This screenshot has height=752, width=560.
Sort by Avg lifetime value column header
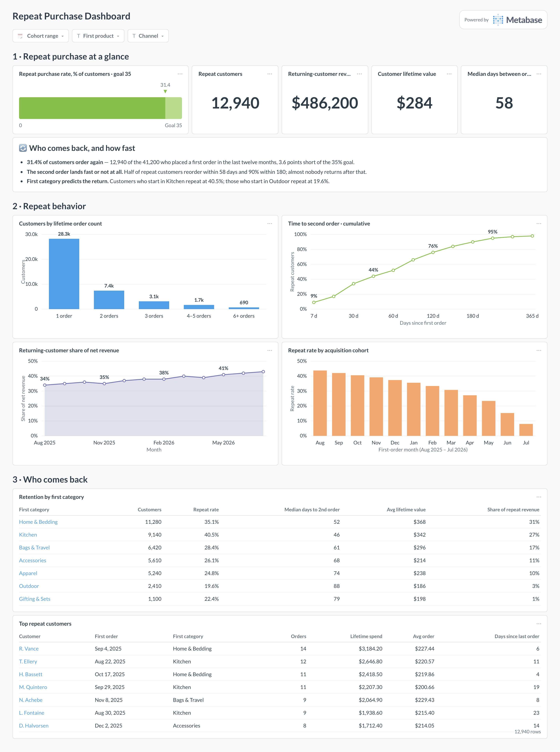tap(406, 510)
